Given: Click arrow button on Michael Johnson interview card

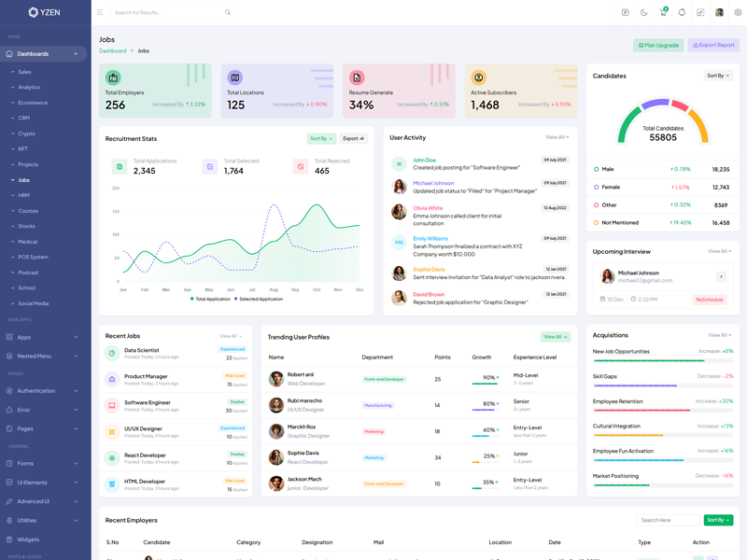Looking at the screenshot, I should (721, 276).
